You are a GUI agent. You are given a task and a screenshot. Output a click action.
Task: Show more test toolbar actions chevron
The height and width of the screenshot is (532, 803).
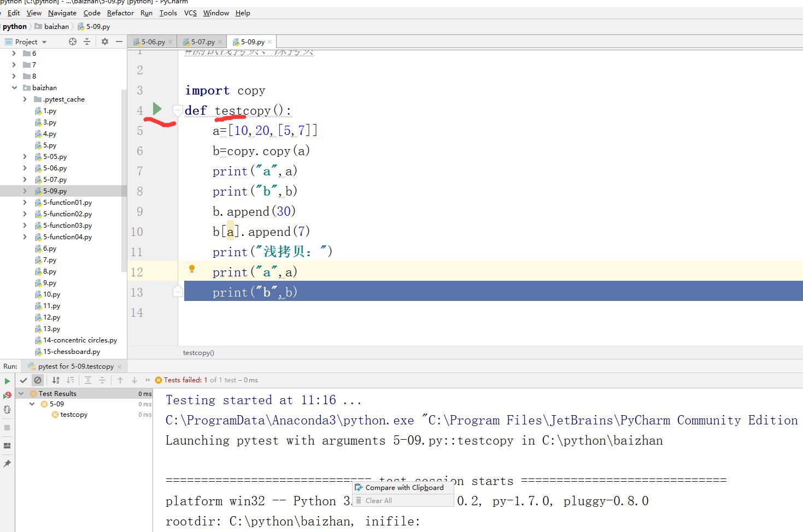point(148,380)
